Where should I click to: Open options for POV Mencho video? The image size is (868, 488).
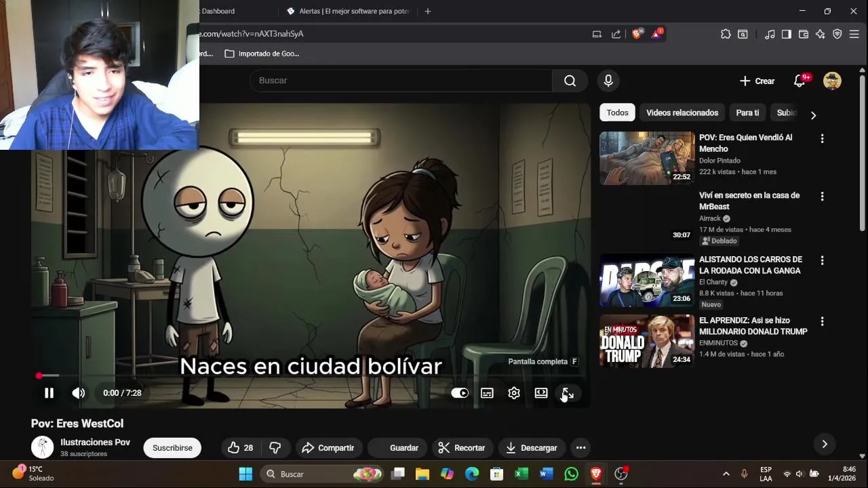822,138
